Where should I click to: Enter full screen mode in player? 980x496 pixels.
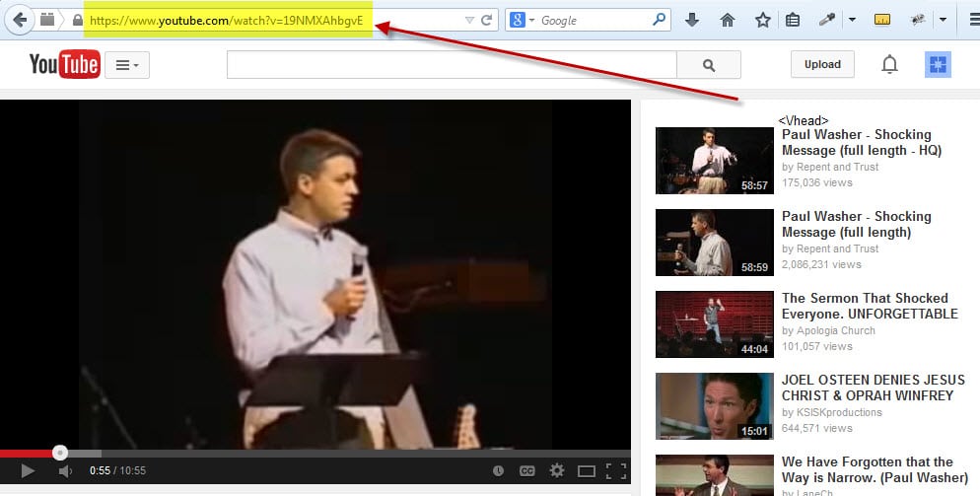pyautogui.click(x=616, y=471)
